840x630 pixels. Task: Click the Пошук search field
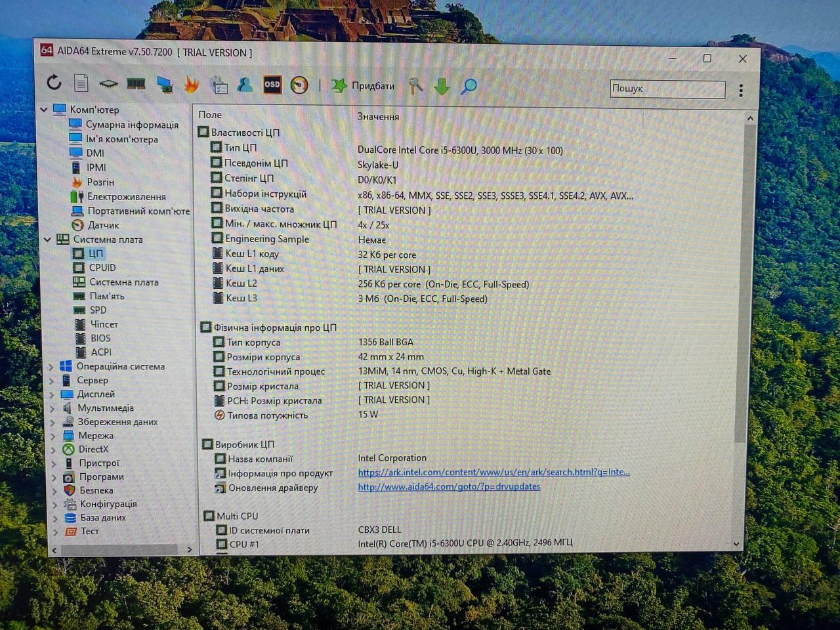(x=667, y=89)
